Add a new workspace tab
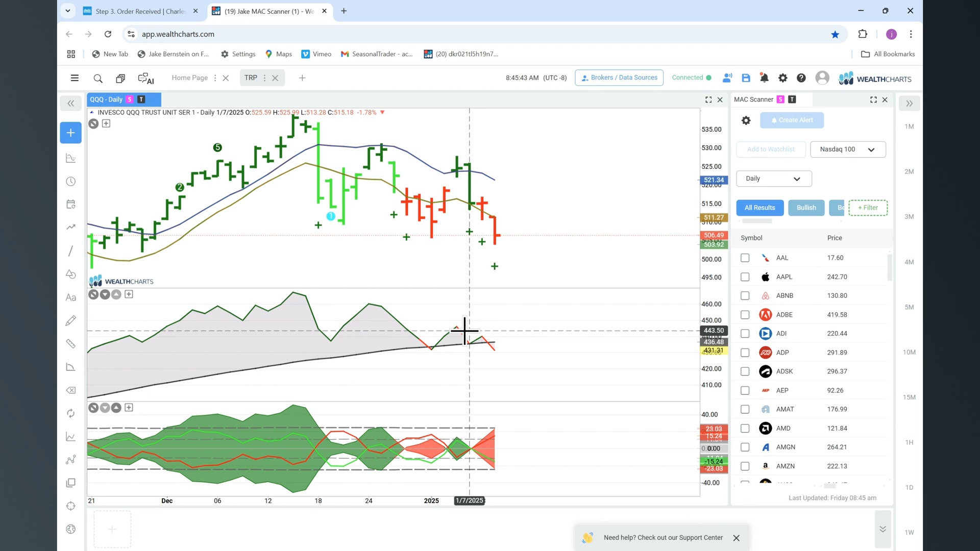980x551 pixels. [302, 78]
